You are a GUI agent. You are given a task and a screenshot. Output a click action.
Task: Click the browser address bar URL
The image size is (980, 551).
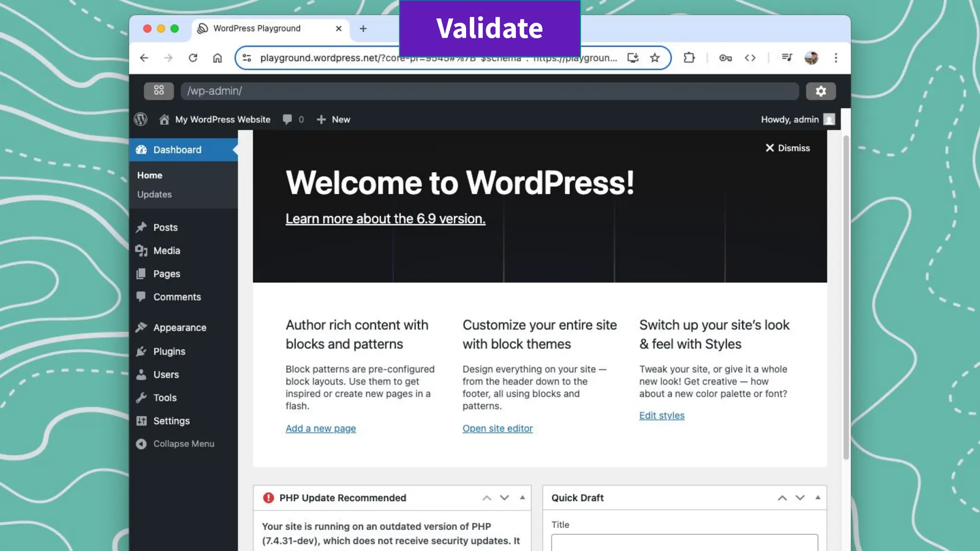pyautogui.click(x=438, y=58)
